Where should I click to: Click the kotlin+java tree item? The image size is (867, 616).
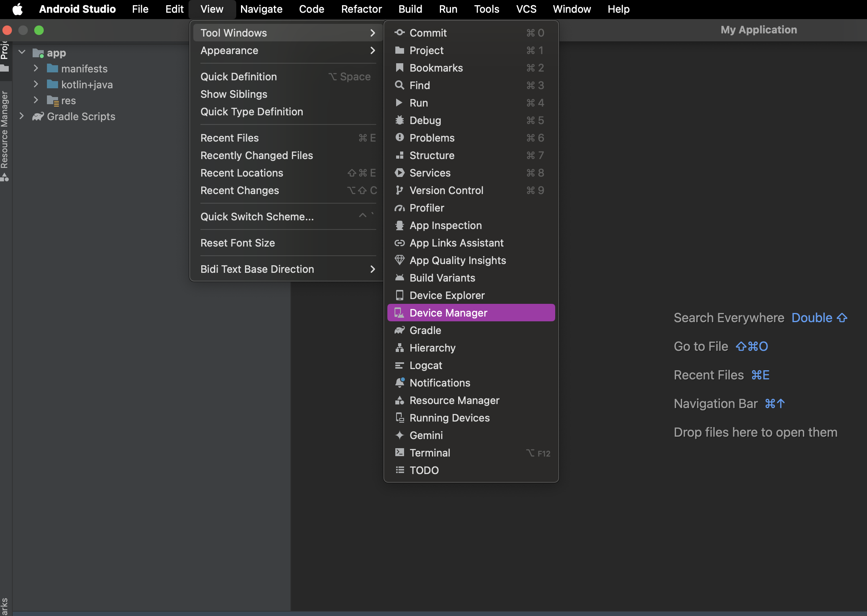pos(87,84)
